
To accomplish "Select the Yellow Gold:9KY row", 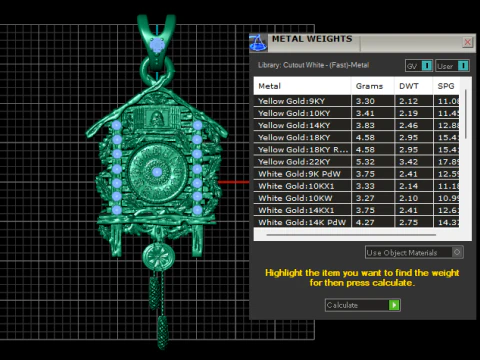I will click(x=356, y=101).
